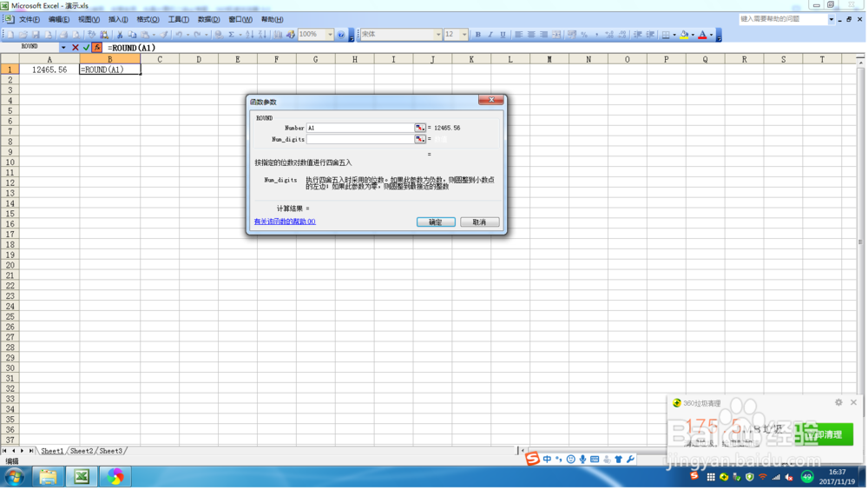Click the Print Preview toolbar icon
868x490 pixels.
[x=76, y=35]
